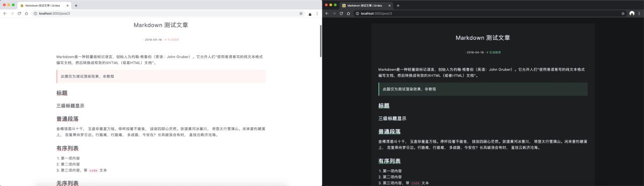Click green tag link 生活随想 in dark window
This screenshot has height=186, width=644.
pos(494,52)
